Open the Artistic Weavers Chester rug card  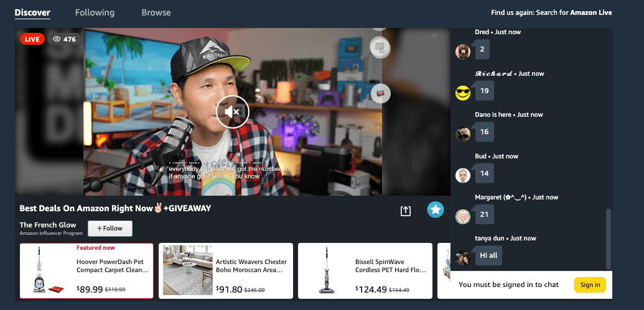click(x=226, y=271)
